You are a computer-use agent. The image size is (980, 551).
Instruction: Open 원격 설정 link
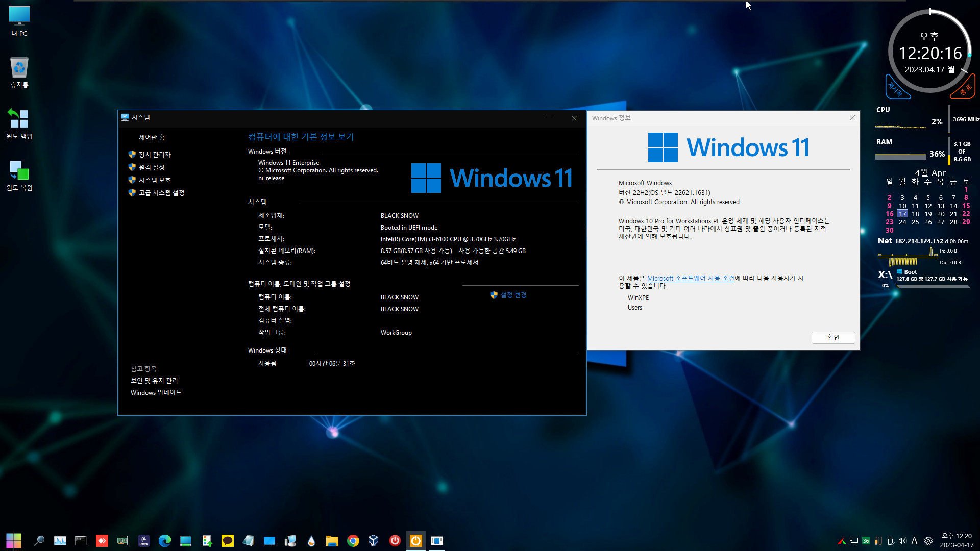point(152,167)
